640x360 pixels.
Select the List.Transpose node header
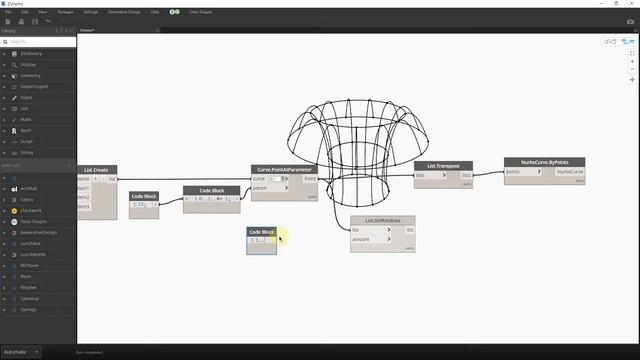tap(443, 166)
